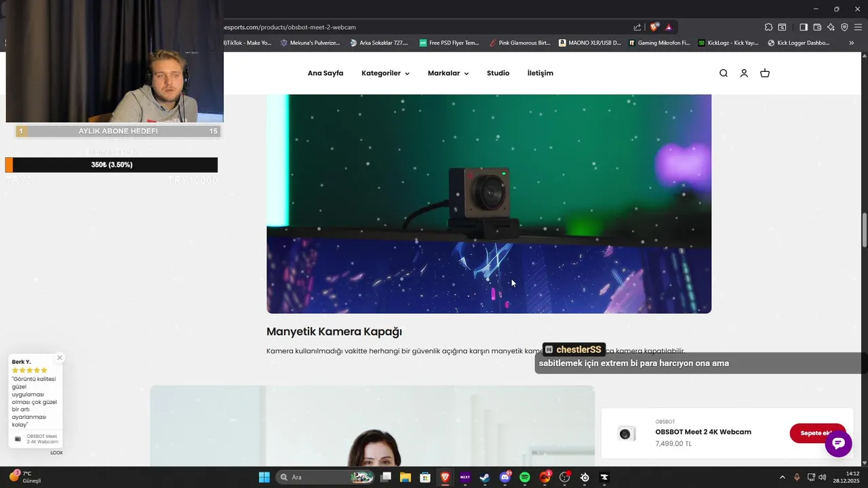Toggle the browser sidebar panel icon
The width and height of the screenshot is (868, 488).
pyautogui.click(x=804, y=27)
